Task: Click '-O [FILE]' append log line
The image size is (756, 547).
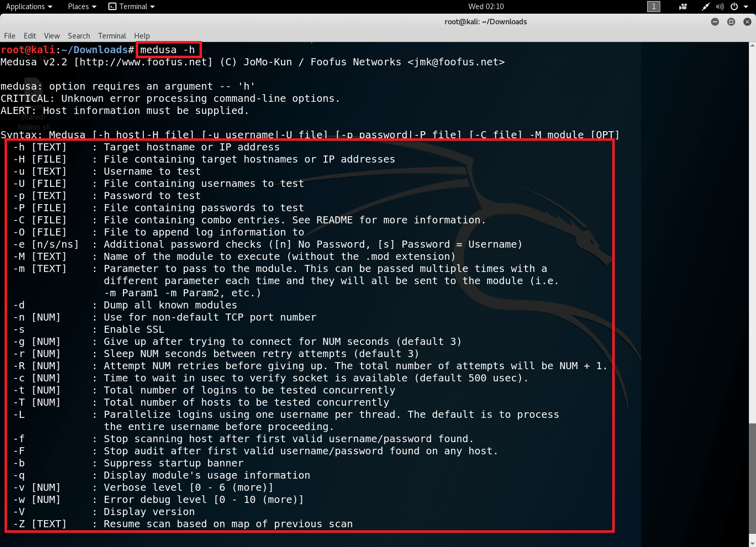Action: pyautogui.click(x=158, y=232)
